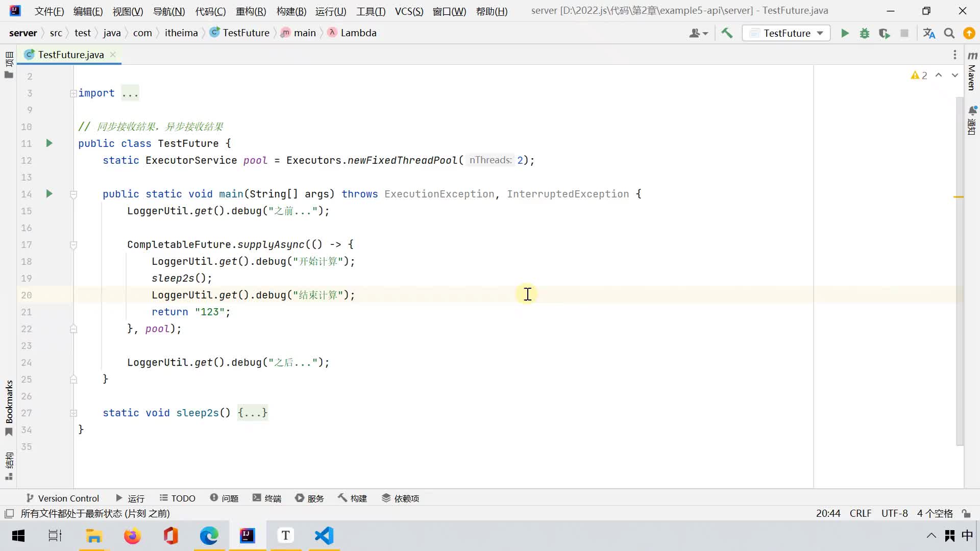
Task: Click the fold end marker on line 22
Action: click(73, 329)
